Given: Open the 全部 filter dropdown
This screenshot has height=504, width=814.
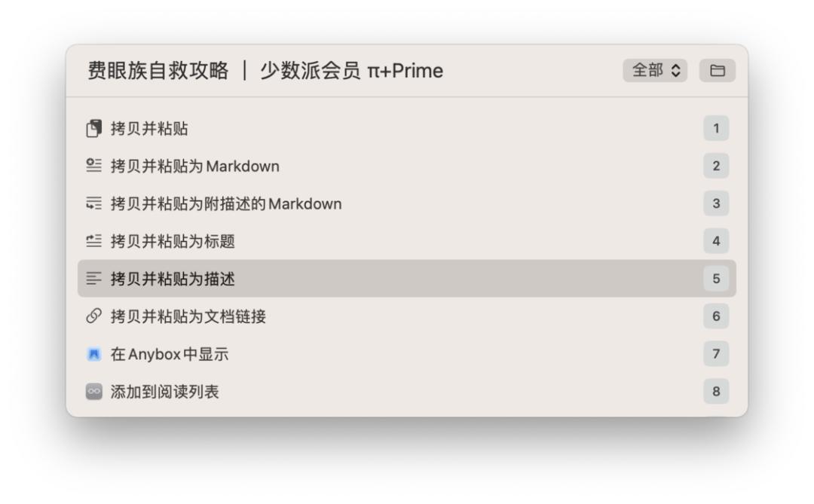Looking at the screenshot, I should 655,71.
